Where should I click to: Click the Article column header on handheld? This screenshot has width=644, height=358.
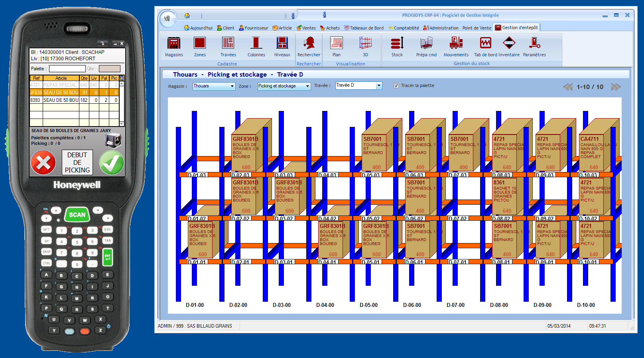point(61,78)
